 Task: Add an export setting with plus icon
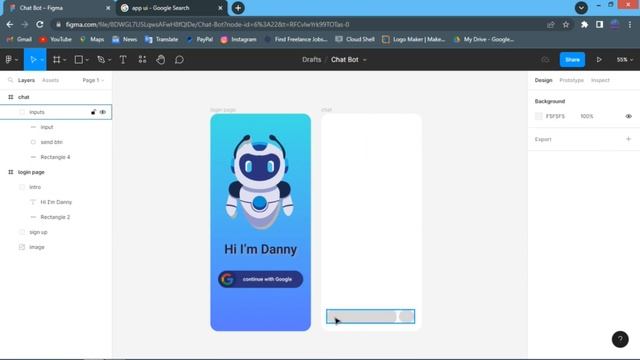(629, 139)
